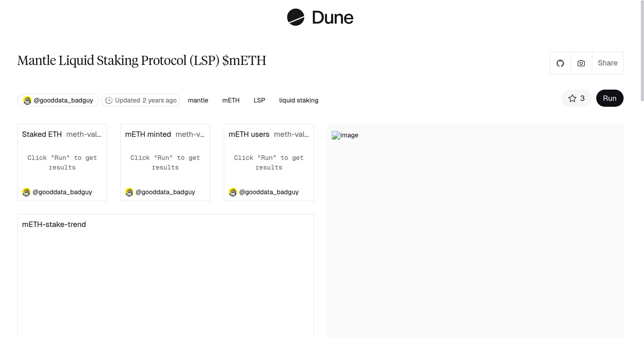Click the avatar inside the mETH users card
The image size is (644, 338).
click(x=232, y=192)
